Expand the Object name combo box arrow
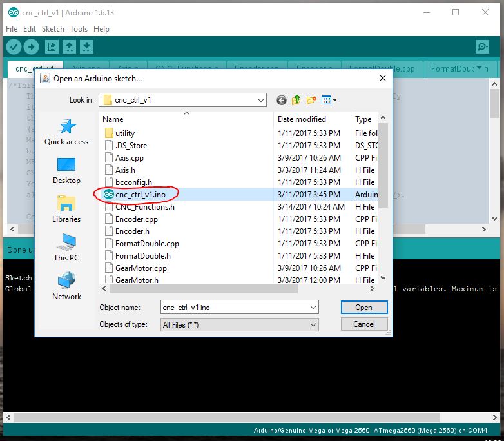The image size is (504, 441). click(313, 308)
